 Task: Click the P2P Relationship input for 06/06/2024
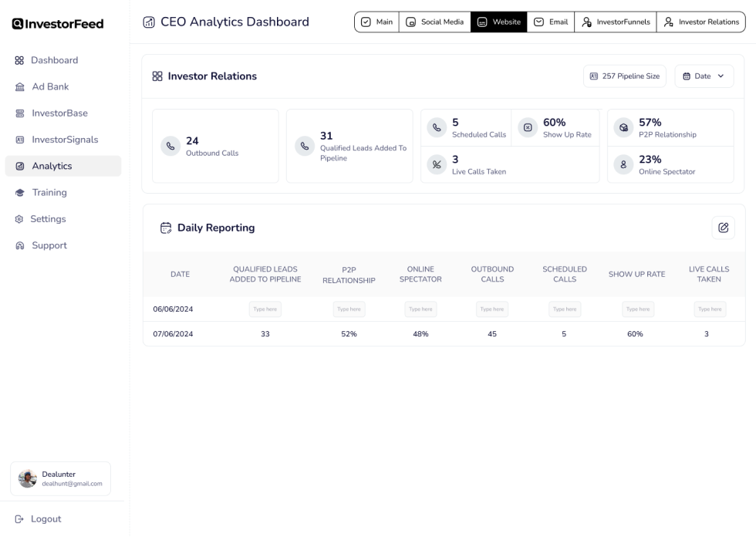[x=349, y=309]
